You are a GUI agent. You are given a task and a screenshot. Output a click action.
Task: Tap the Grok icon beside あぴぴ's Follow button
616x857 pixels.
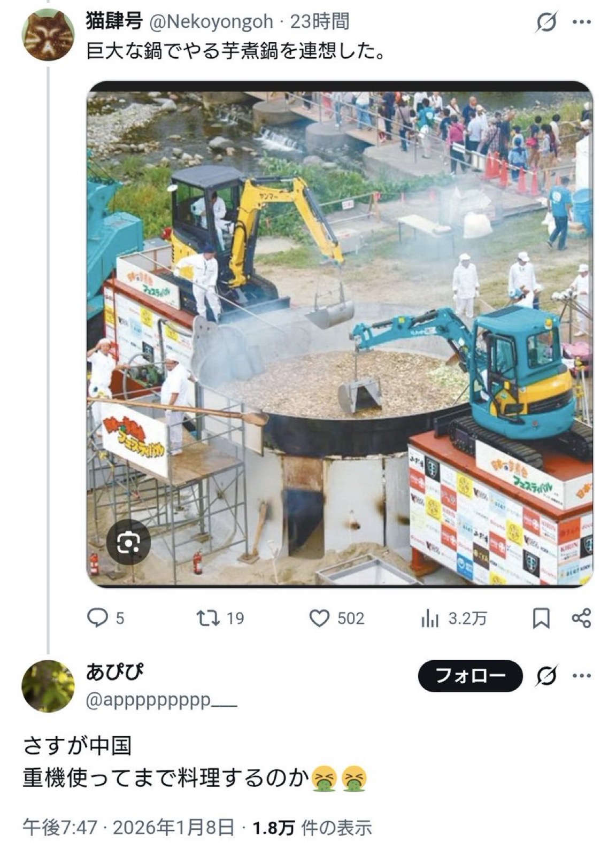pyautogui.click(x=546, y=676)
